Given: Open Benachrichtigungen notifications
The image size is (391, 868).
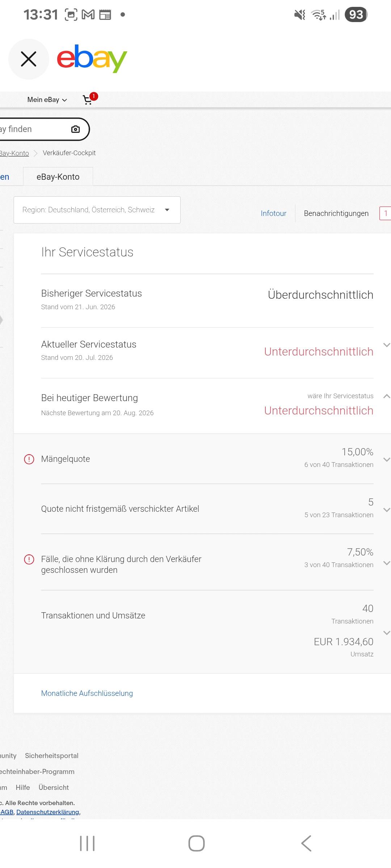Looking at the screenshot, I should pos(336,213).
